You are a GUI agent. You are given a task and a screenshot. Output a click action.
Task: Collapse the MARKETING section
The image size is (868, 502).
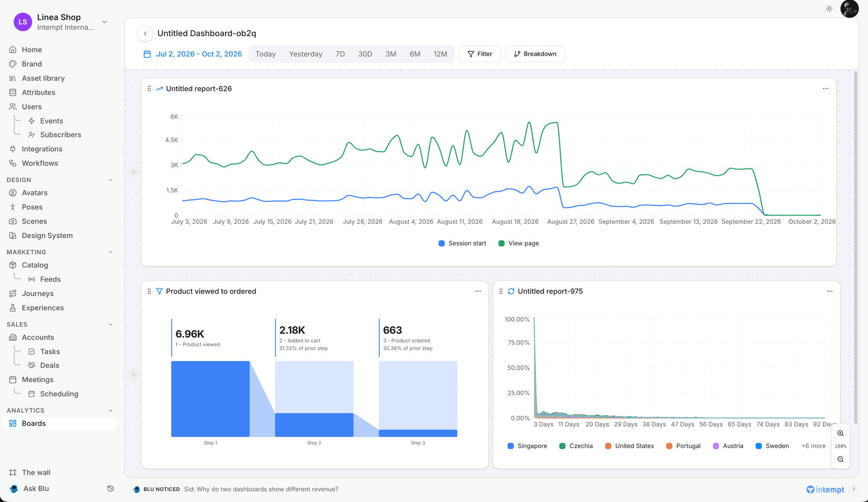[111, 252]
